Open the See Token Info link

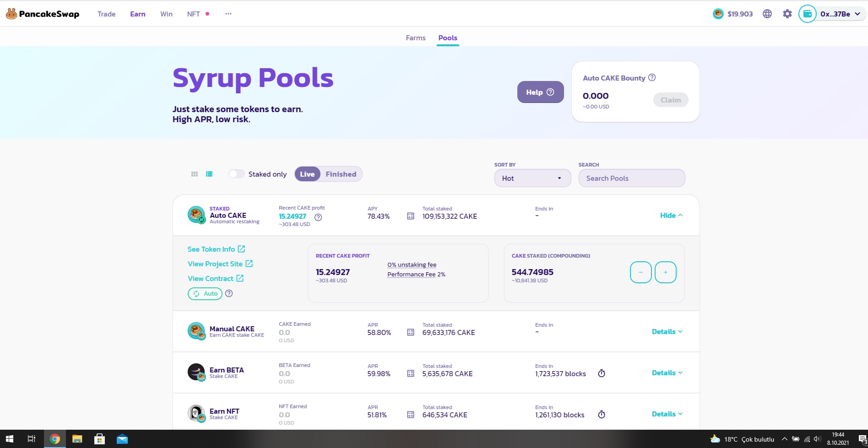point(216,249)
